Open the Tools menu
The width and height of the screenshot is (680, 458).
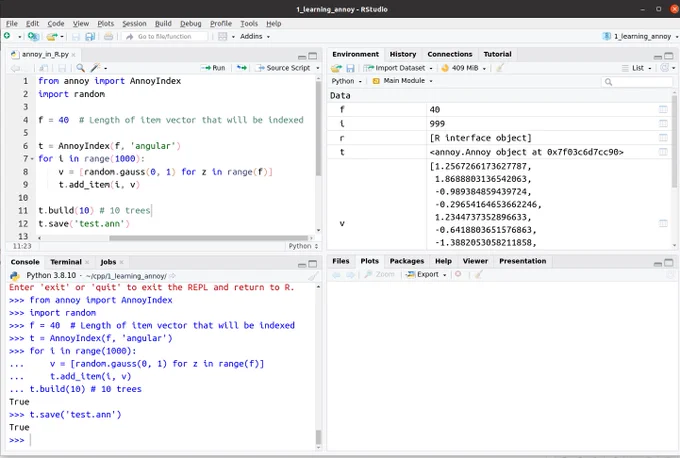(x=249, y=23)
